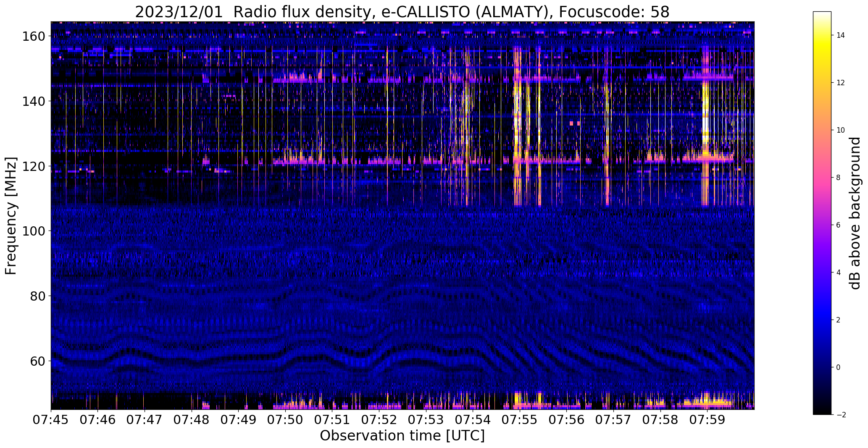868x448 pixels.
Task: Click the "14" colorbar tick label
Action: [x=840, y=35]
